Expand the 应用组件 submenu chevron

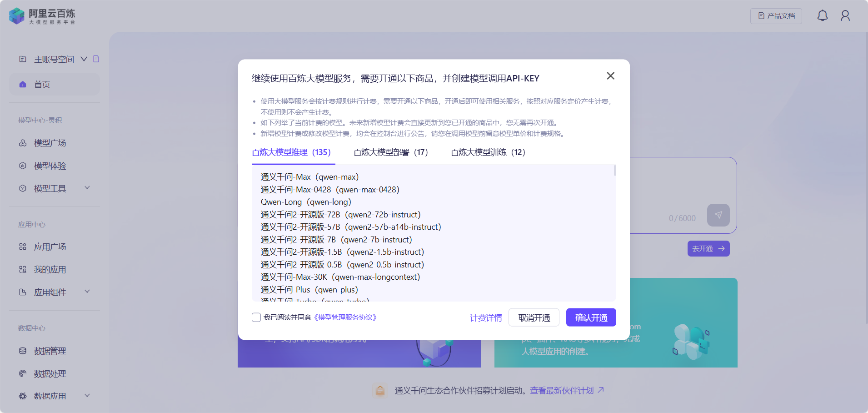tap(87, 292)
